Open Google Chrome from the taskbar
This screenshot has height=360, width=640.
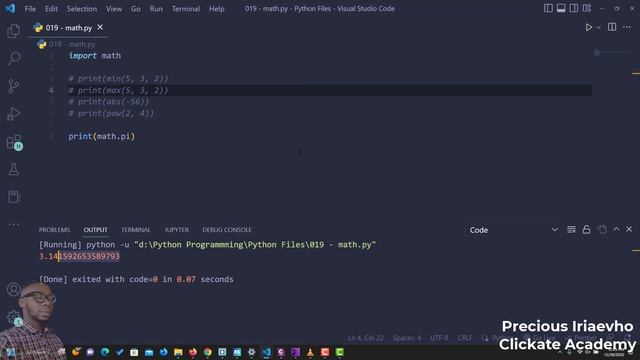(x=208, y=352)
